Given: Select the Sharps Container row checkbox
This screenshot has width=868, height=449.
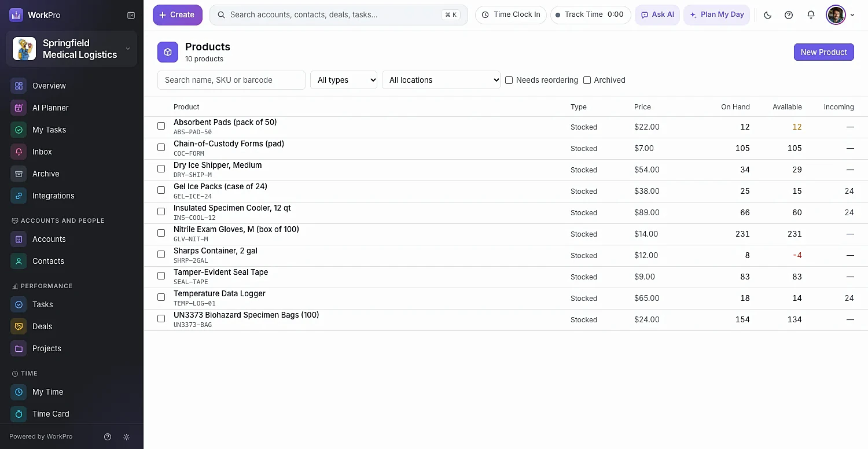Looking at the screenshot, I should pyautogui.click(x=161, y=255).
